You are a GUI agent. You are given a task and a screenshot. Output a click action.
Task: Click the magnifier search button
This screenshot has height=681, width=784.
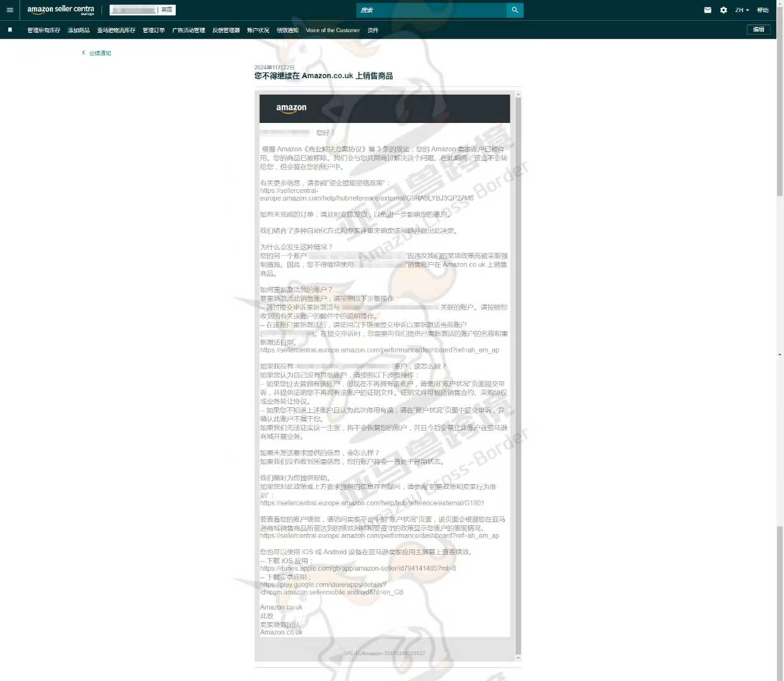click(x=515, y=10)
